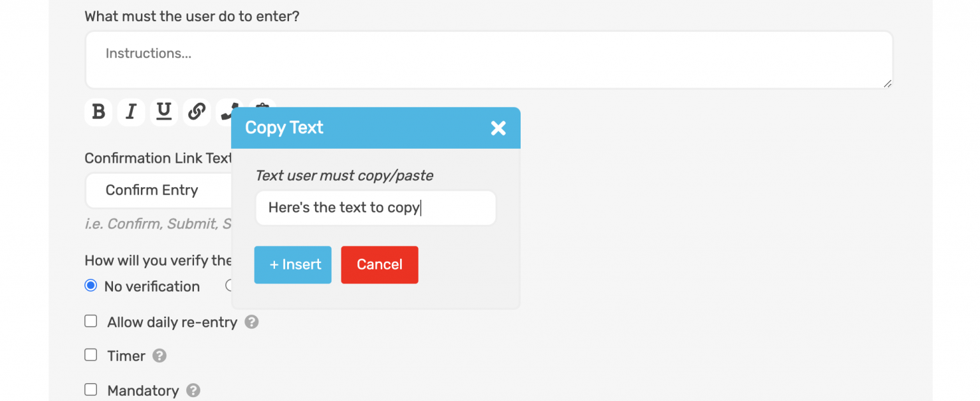Screen dimensions: 980x401
Task: Open help tooltip for Allow daily re-entry
Action: coord(251,322)
